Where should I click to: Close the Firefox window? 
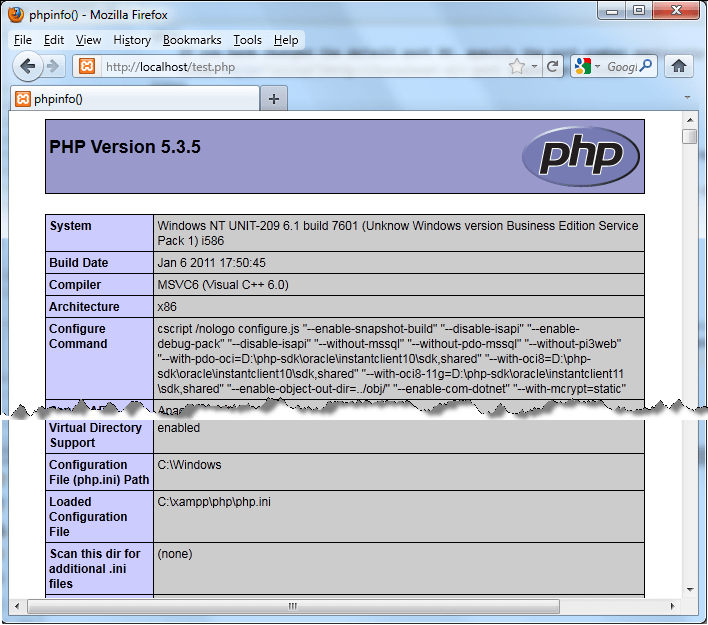(676, 11)
